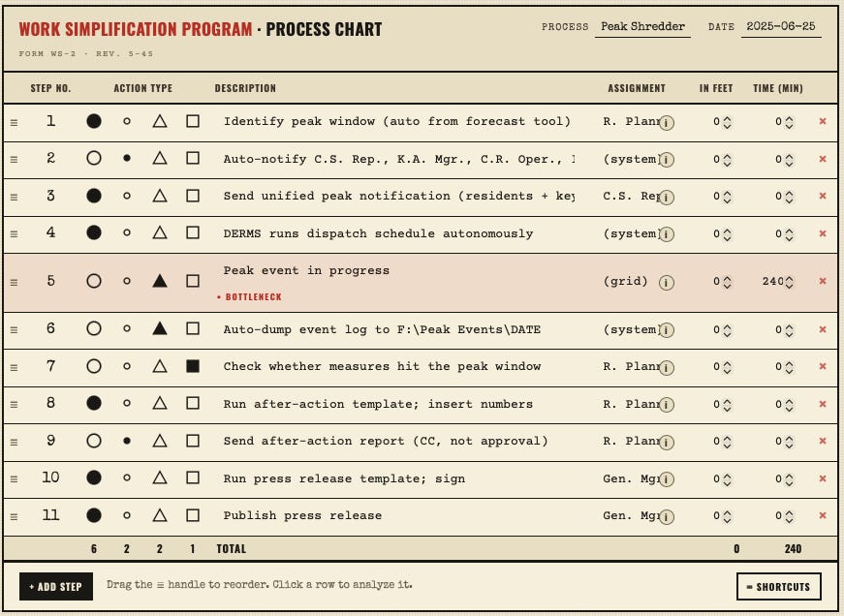The image size is (844, 616).
Task: Open info icon for step 5 assignment
Action: [x=667, y=282]
